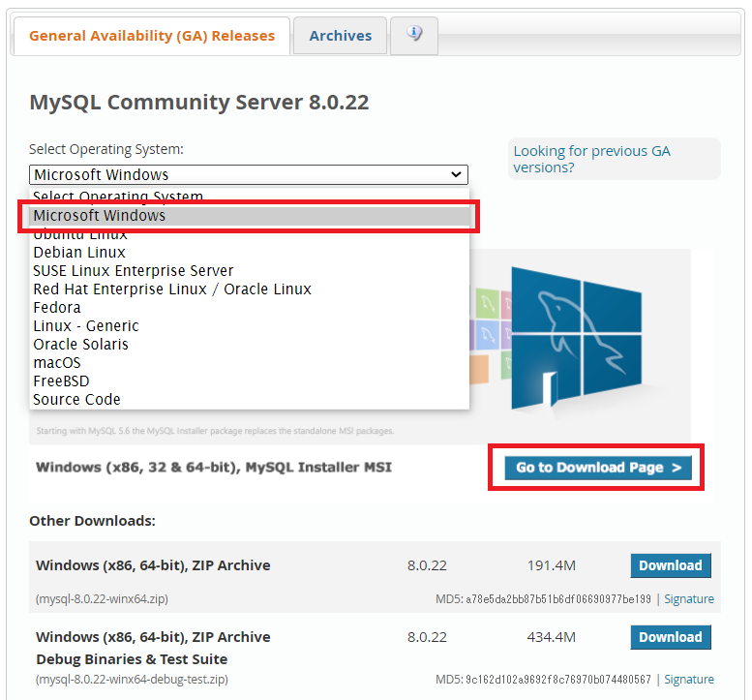Click the 'Other Downloads:' heading
752x700 pixels.
(93, 521)
